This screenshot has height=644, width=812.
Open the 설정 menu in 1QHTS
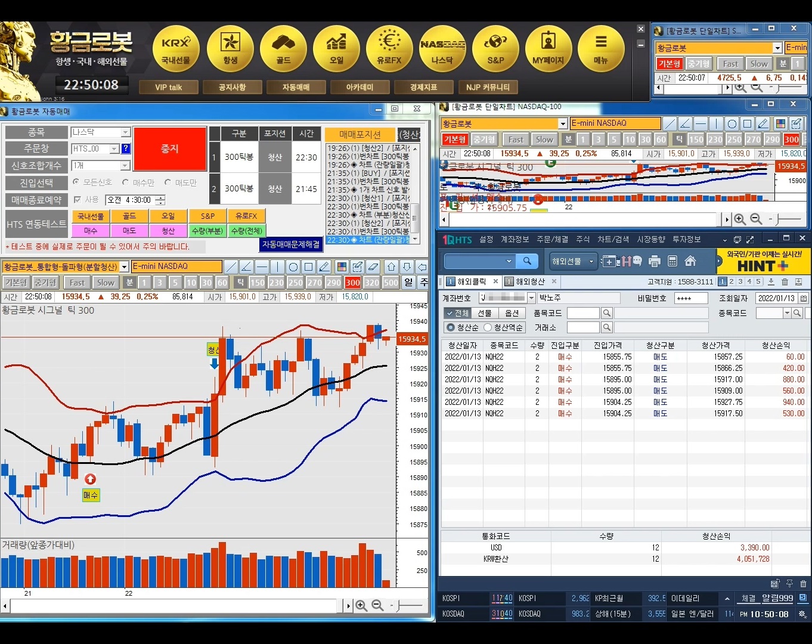(486, 239)
